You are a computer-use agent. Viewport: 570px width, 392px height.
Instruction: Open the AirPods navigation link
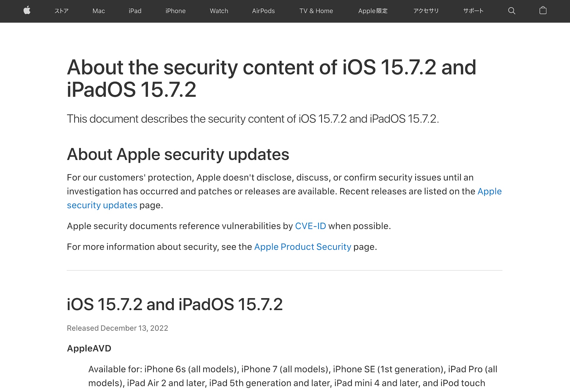[263, 11]
